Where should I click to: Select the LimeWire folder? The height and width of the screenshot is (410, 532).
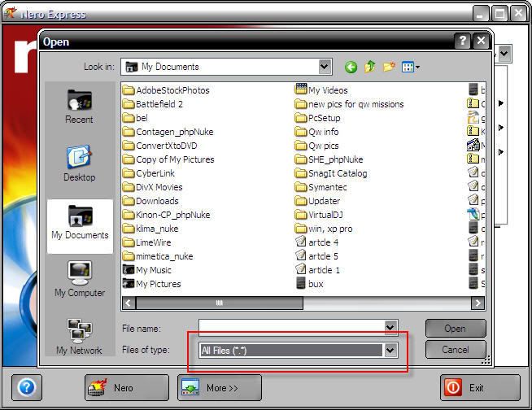147,242
